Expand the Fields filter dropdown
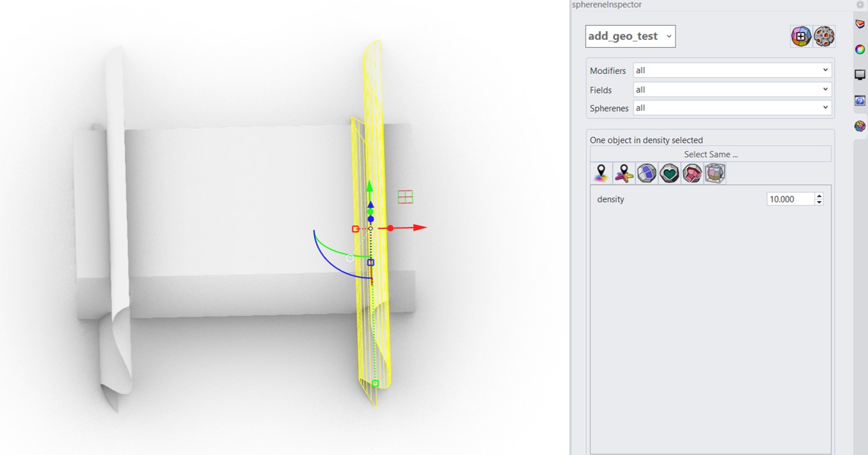Image resolution: width=868 pixels, height=455 pixels. 732,90
